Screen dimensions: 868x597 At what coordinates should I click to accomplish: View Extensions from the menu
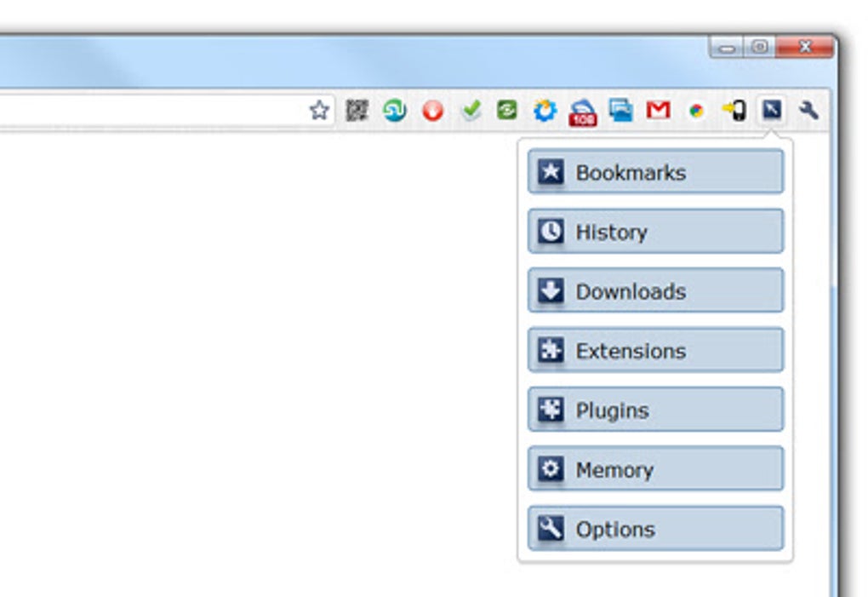[654, 350]
